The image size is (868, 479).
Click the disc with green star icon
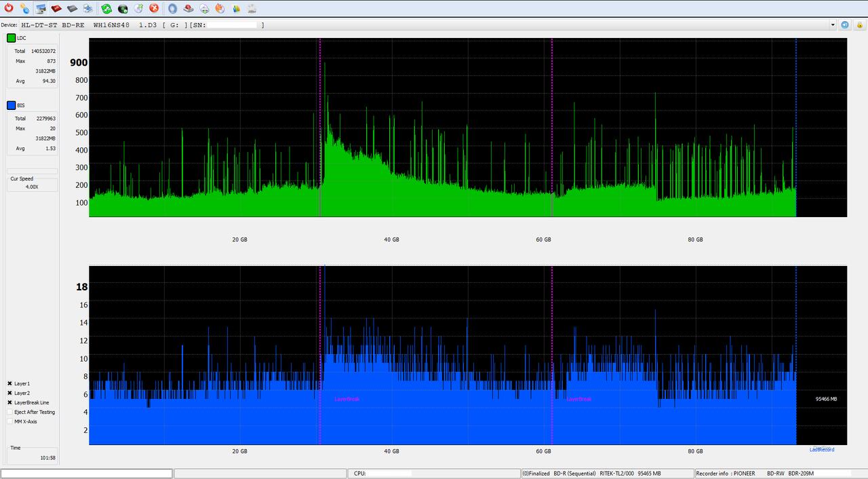[138, 8]
